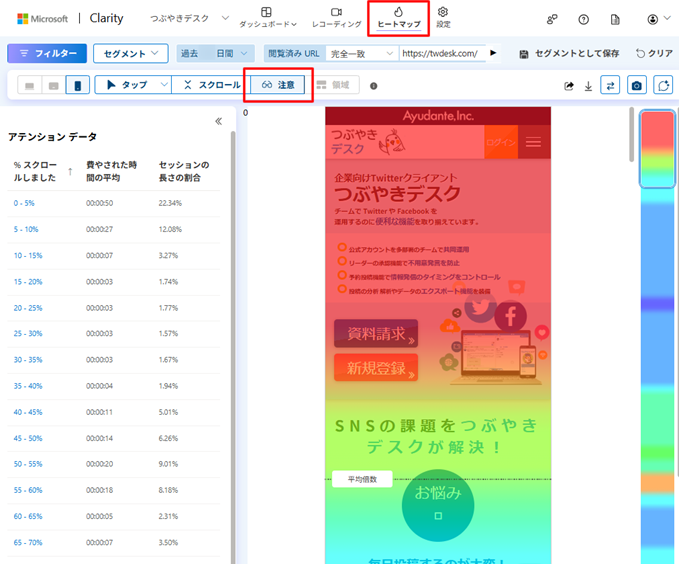679x564 pixels.
Task: Click the フィルター button
Action: tap(47, 53)
